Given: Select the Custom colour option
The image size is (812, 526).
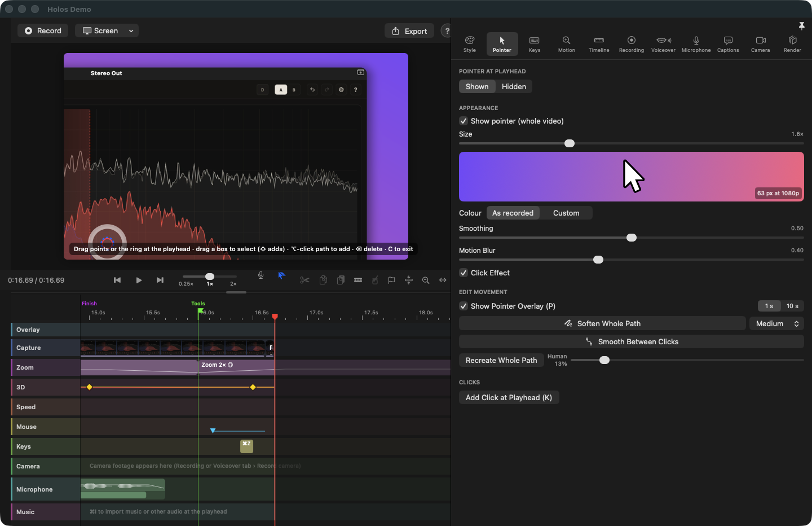Looking at the screenshot, I should point(566,213).
